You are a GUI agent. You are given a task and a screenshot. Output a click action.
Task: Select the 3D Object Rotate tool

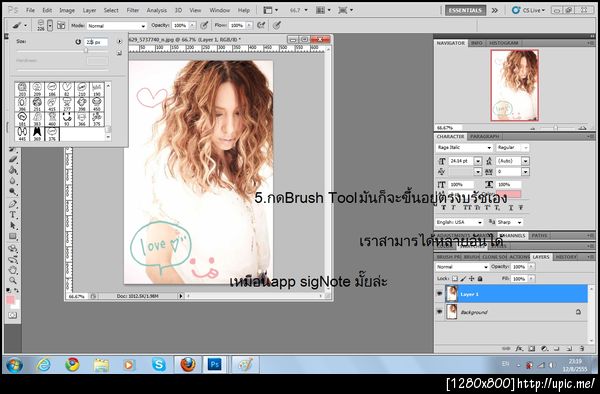(x=13, y=249)
